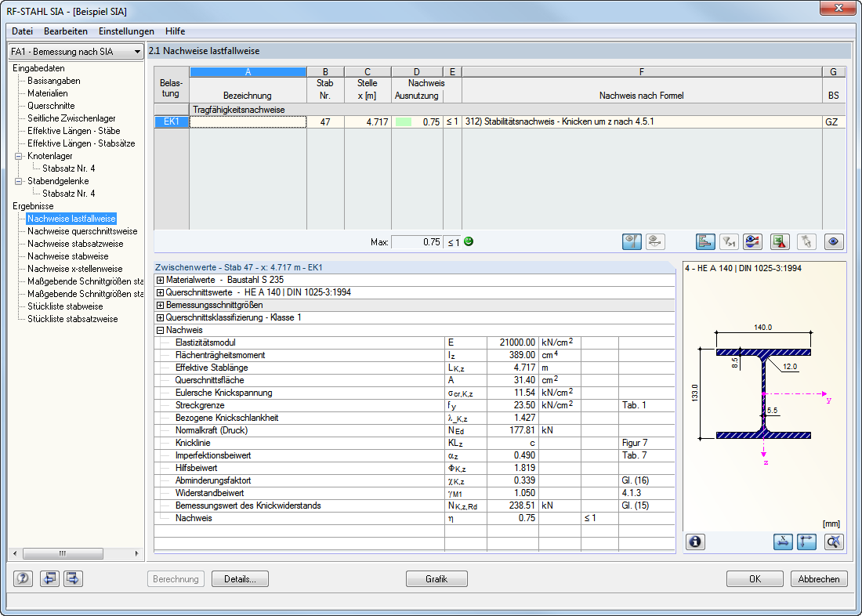Click the filter utilization greater than 1 icon
Screen dimensions: 862x616
729,241
